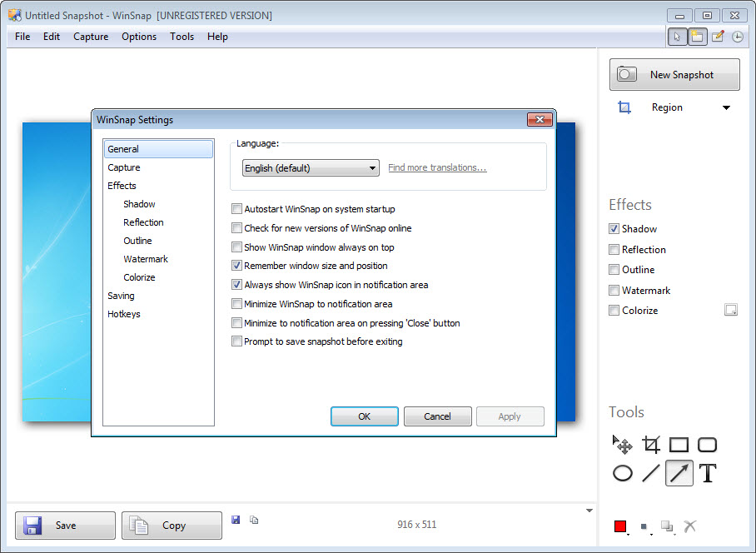Viewport: 756px width, 553px height.
Task: Open the Options menu
Action: click(139, 37)
